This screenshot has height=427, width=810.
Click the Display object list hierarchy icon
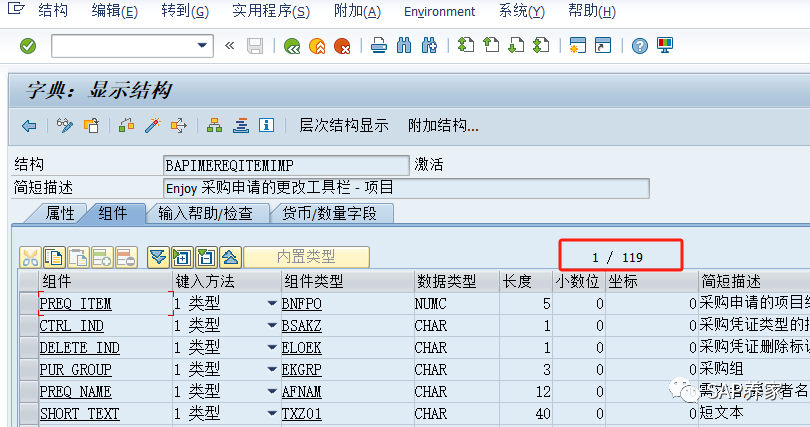point(215,125)
